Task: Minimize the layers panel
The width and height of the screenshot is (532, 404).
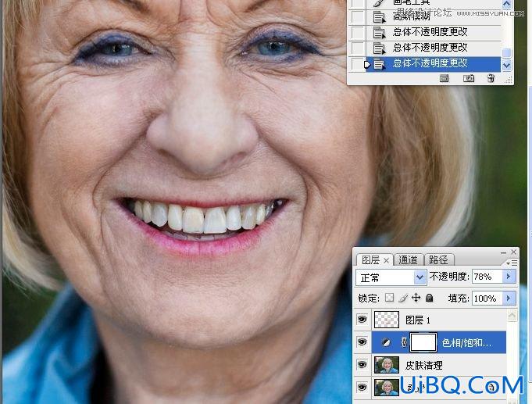Action: point(503,252)
